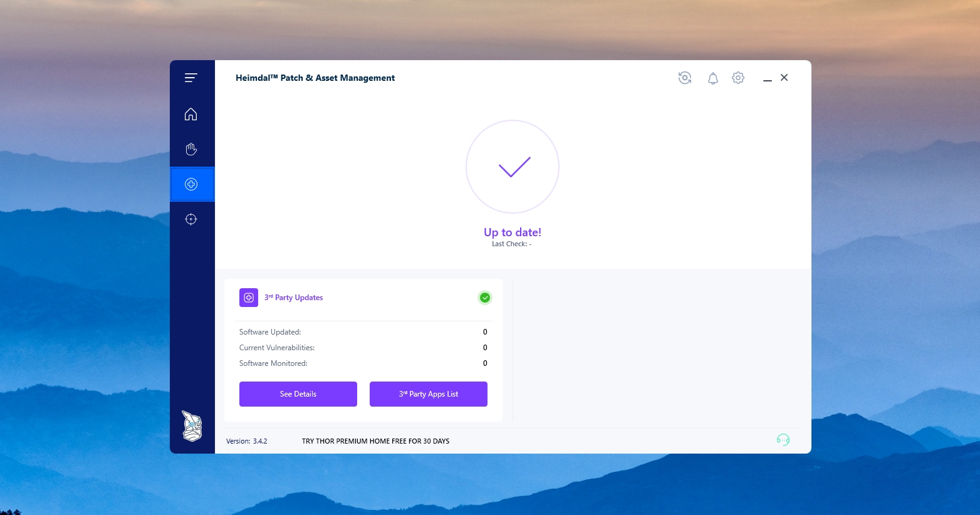Viewport: 980px width, 515px height.
Task: Click the Heimdal warrior logo in sidebar
Action: [x=192, y=426]
